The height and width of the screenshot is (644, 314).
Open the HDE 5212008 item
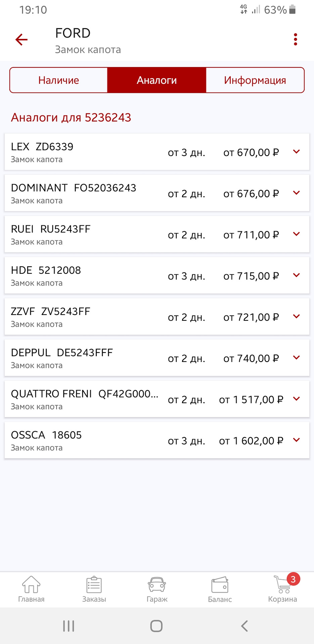(157, 275)
